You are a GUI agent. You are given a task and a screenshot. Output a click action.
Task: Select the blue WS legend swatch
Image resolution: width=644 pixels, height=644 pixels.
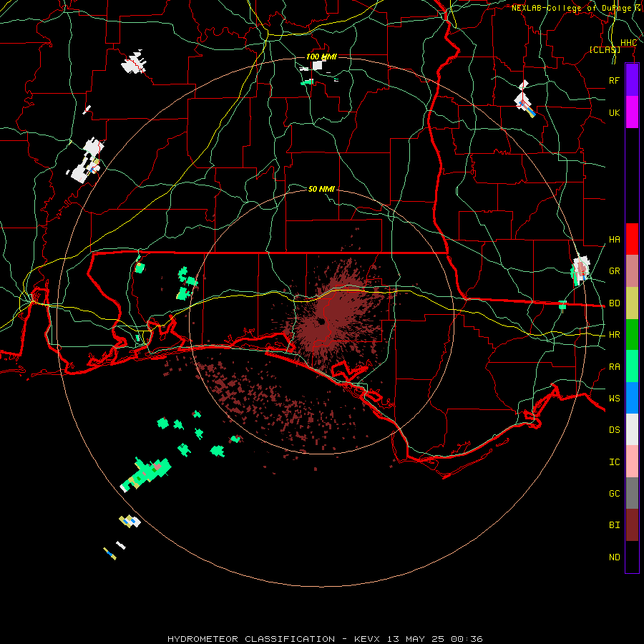coord(632,398)
